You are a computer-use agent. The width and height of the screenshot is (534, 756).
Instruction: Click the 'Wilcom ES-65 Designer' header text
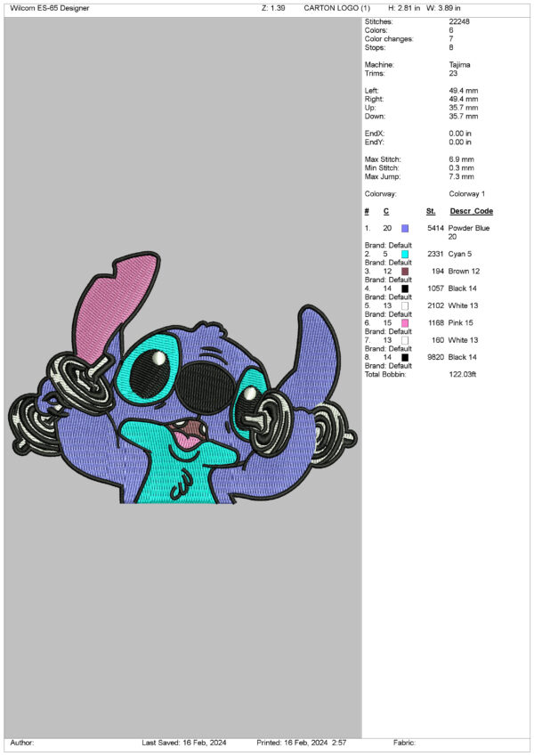point(50,8)
